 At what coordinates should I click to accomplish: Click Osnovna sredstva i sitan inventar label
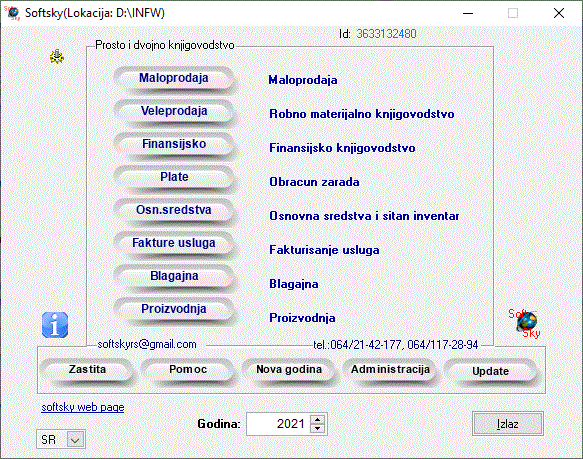tap(364, 216)
